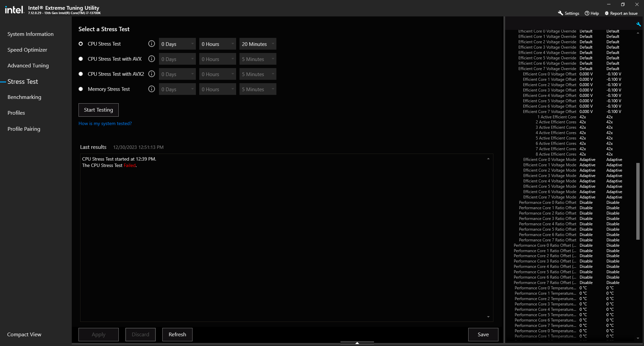Viewport: 644px width, 346px height.
Task: Change the 20 Minutes duration dropdown
Action: coord(258,44)
